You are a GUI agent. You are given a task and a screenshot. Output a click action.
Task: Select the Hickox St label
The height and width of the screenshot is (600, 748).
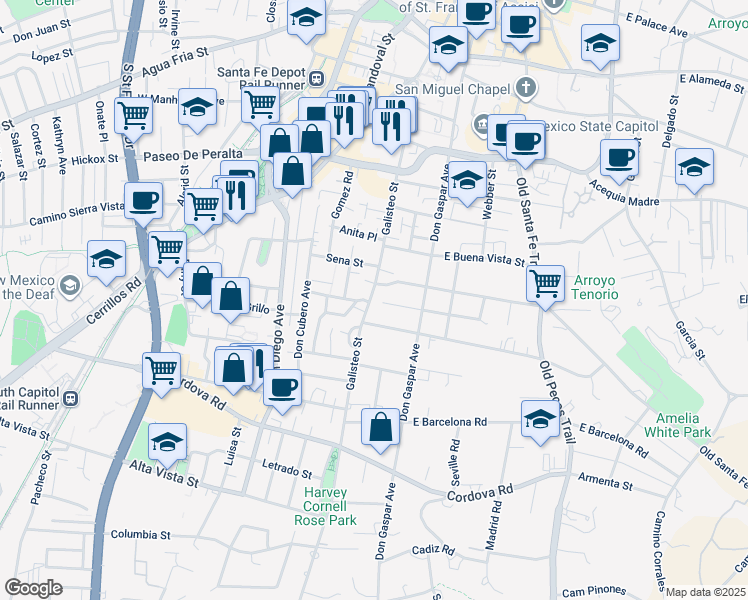tap(94, 159)
